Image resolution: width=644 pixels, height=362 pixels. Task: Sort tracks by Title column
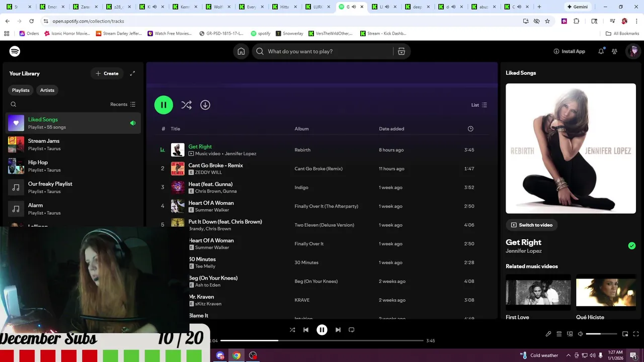pyautogui.click(x=175, y=129)
